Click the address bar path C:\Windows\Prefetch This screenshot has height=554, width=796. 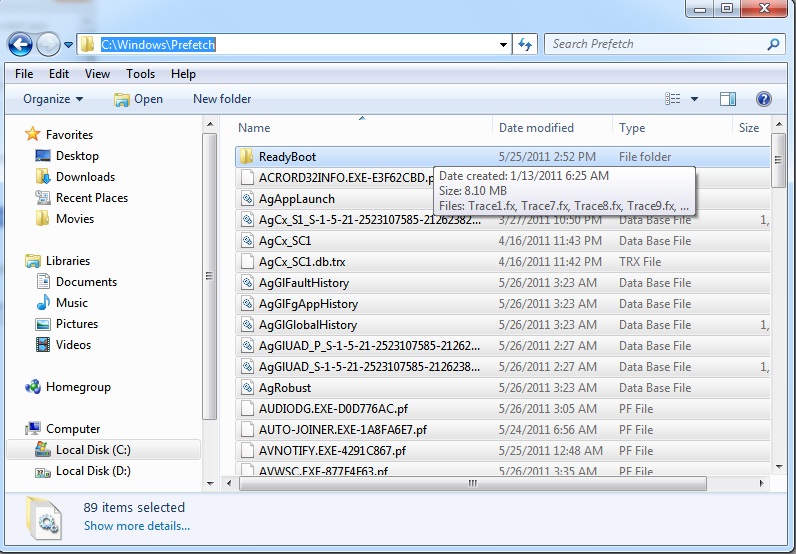pyautogui.click(x=158, y=45)
